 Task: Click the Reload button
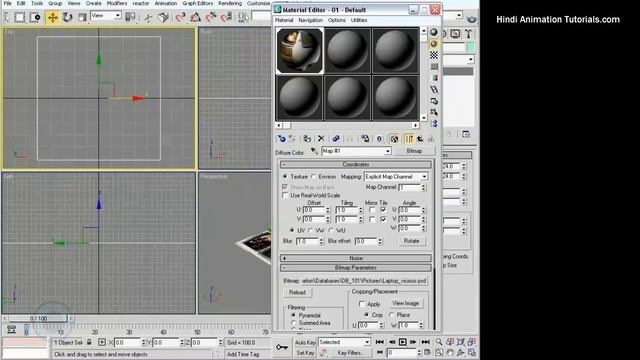point(297,293)
